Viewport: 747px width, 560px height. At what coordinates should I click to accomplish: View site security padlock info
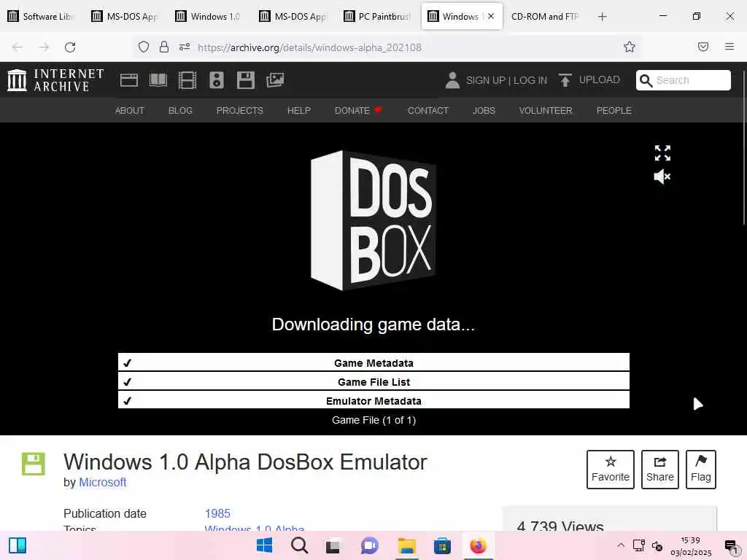(x=164, y=47)
